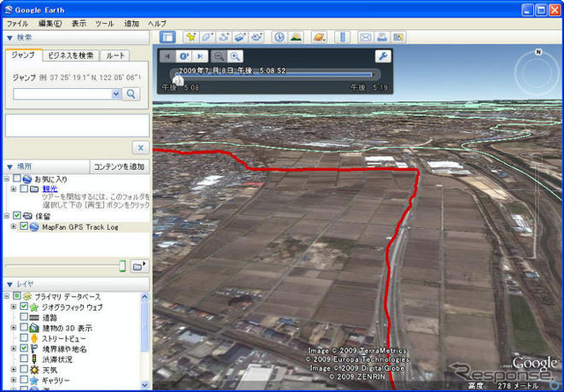Expand the ジオグラフィック ウェブ node

tap(14, 307)
